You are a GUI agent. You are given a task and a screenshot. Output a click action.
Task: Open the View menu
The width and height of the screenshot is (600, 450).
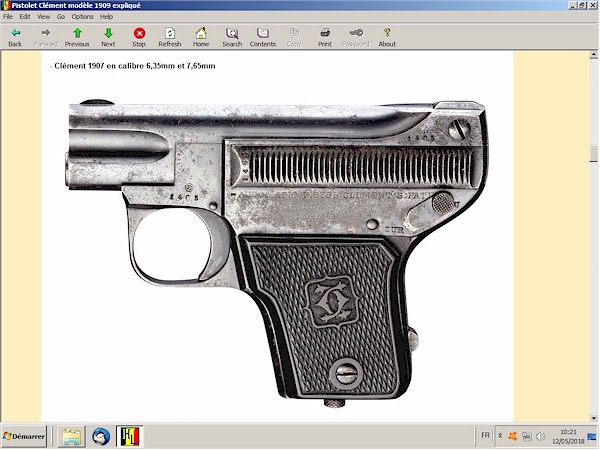coord(44,16)
